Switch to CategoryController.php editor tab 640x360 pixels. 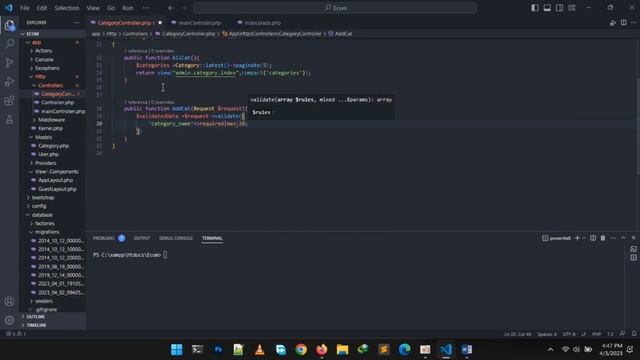click(124, 23)
